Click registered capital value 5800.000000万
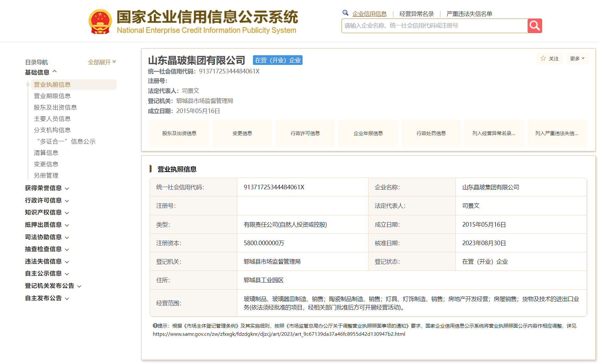 [x=264, y=243]
